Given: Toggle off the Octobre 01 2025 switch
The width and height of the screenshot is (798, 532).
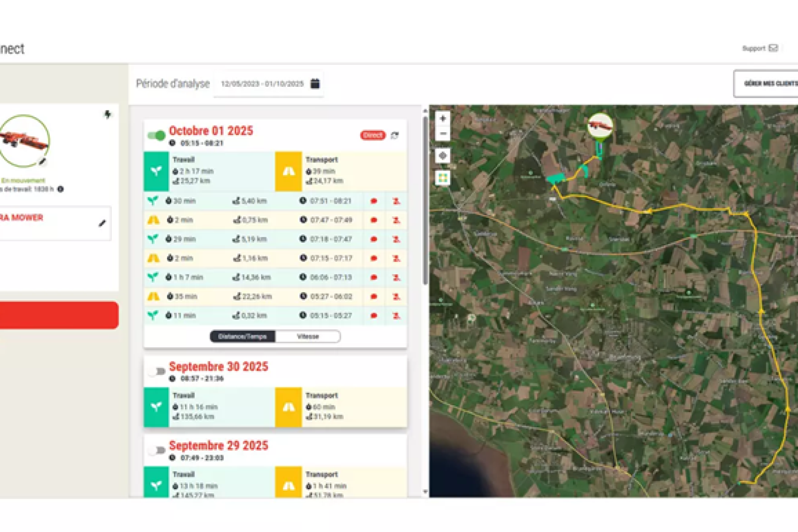Looking at the screenshot, I should tap(157, 135).
